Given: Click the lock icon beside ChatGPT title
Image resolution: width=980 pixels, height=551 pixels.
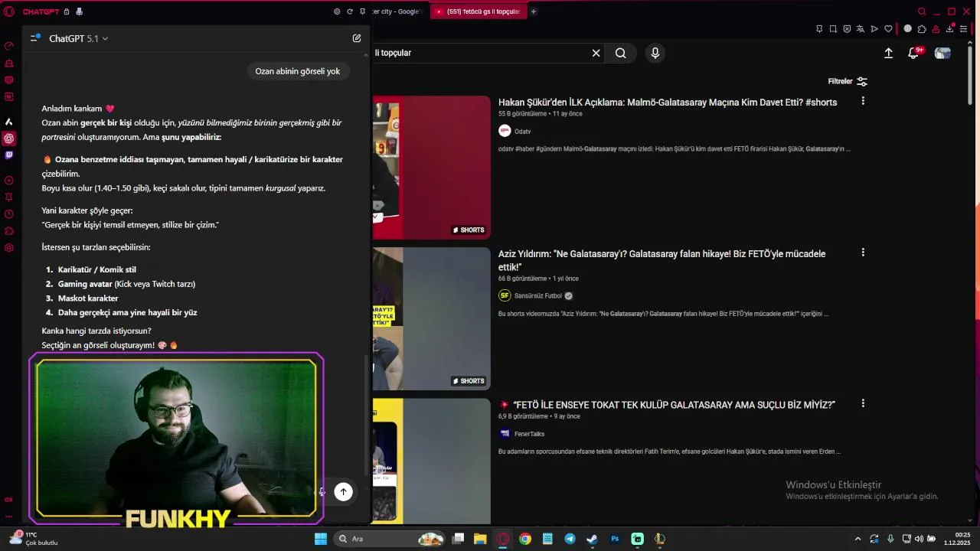Looking at the screenshot, I should point(67,11).
